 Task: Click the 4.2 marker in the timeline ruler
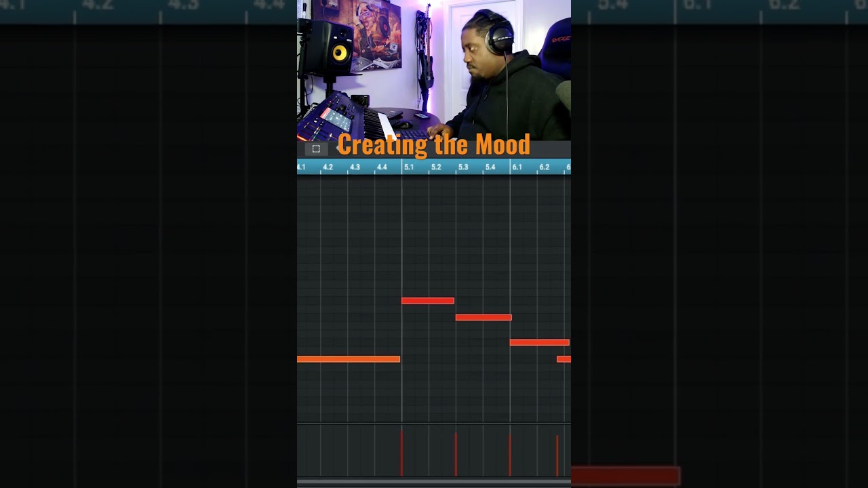[328, 167]
